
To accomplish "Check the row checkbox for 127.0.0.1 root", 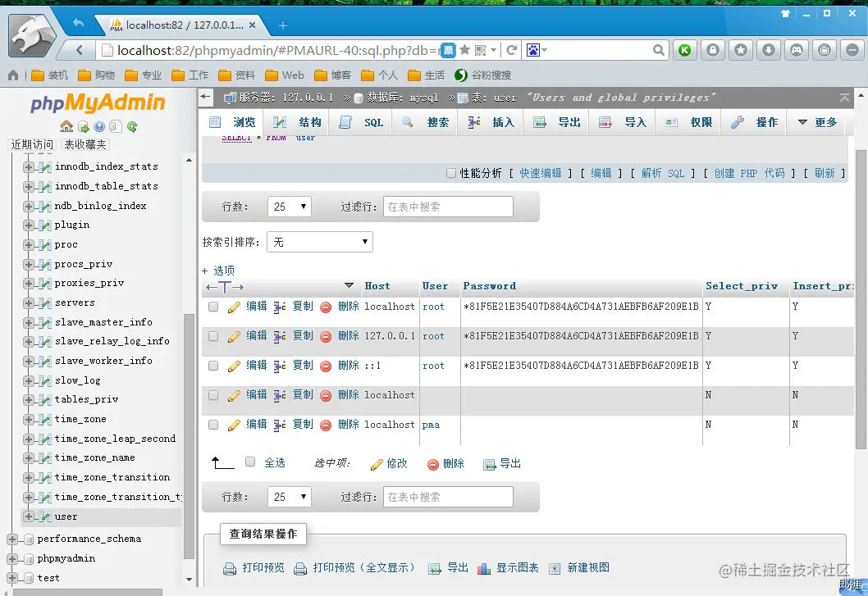I will (213, 336).
